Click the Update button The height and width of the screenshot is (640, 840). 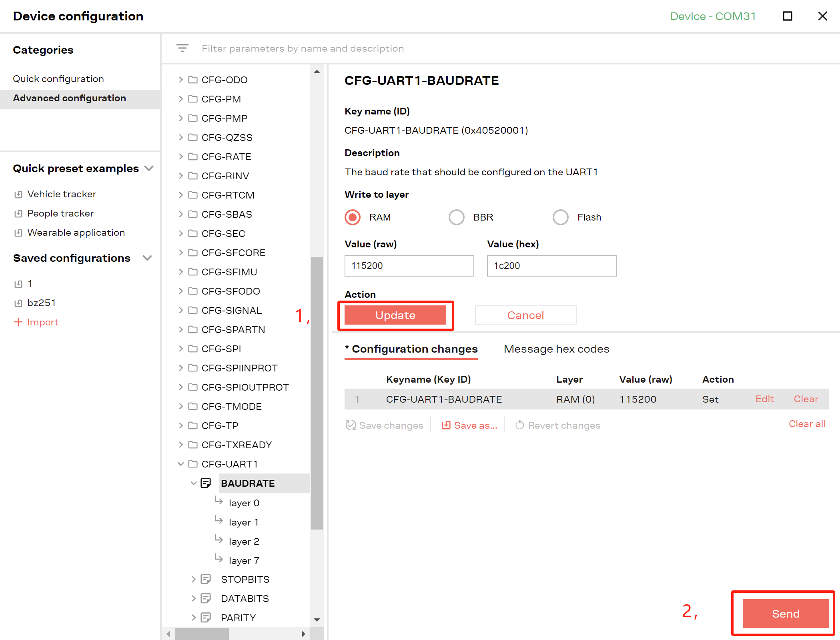click(395, 315)
